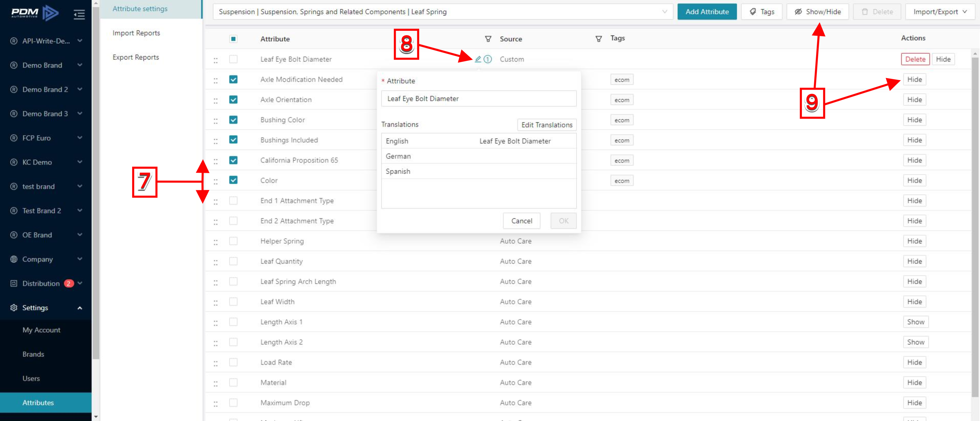Check the Leaf Width checkbox

pyautogui.click(x=233, y=302)
